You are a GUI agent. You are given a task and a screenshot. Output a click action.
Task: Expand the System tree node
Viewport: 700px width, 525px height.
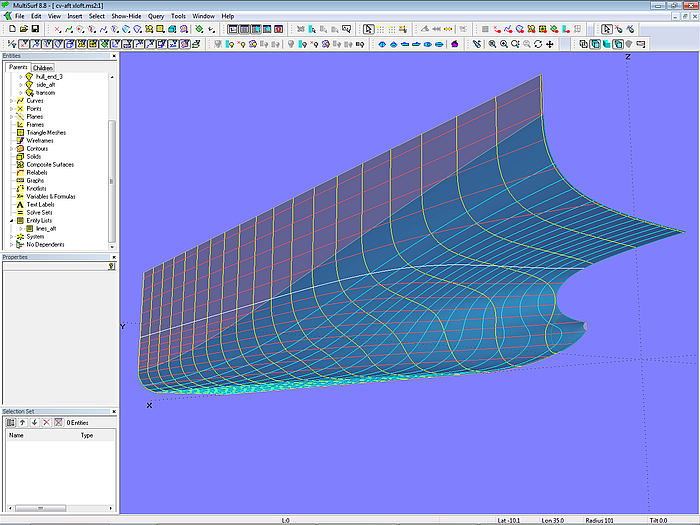[12, 236]
